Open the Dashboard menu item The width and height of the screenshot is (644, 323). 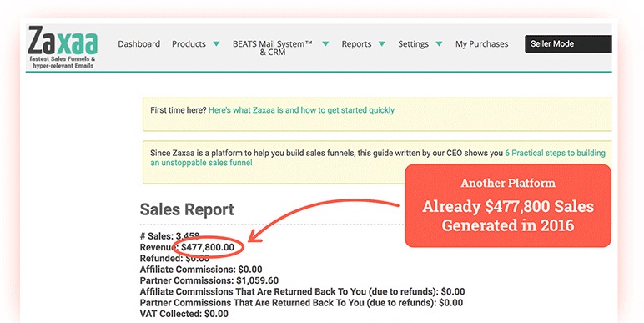pos(138,44)
